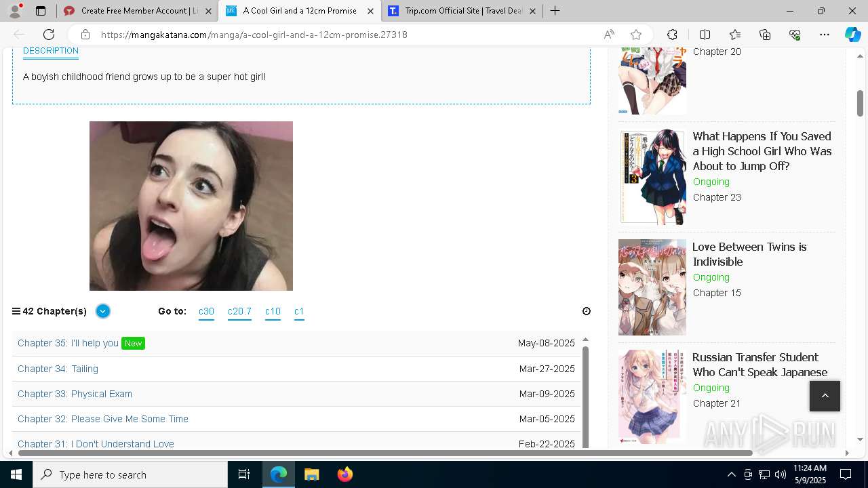Jump to chapter c30
The image size is (868, 488).
[x=206, y=312]
